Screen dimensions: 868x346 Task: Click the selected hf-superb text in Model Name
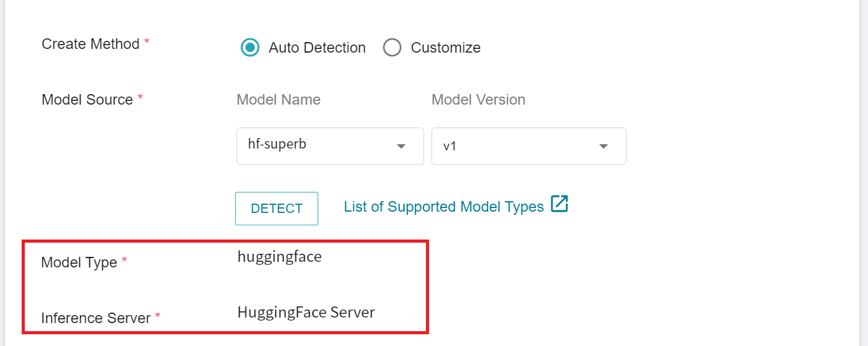pyautogui.click(x=277, y=144)
